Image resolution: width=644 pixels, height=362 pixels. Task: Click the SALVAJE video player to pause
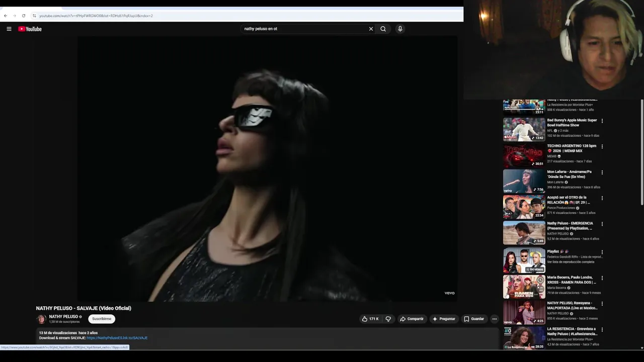point(268,168)
